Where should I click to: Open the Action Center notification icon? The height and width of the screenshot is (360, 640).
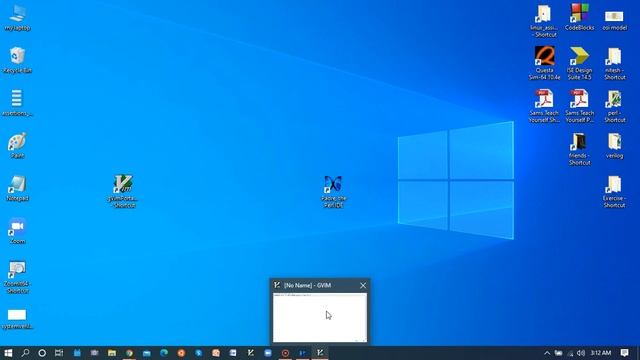pos(624,353)
